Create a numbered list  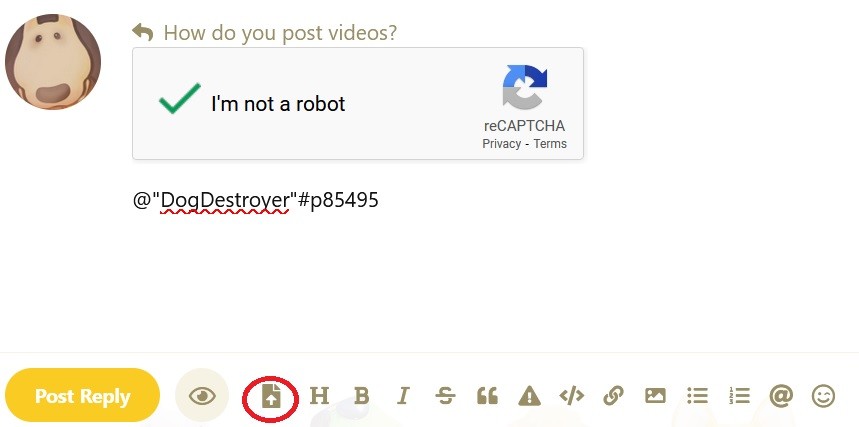739,395
